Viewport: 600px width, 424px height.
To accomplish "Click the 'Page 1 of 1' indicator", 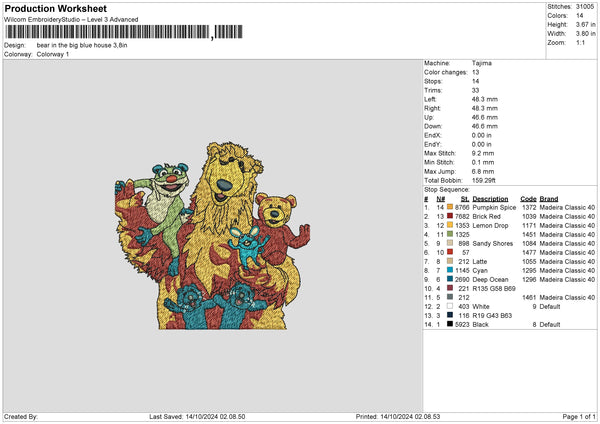I will 579,416.
